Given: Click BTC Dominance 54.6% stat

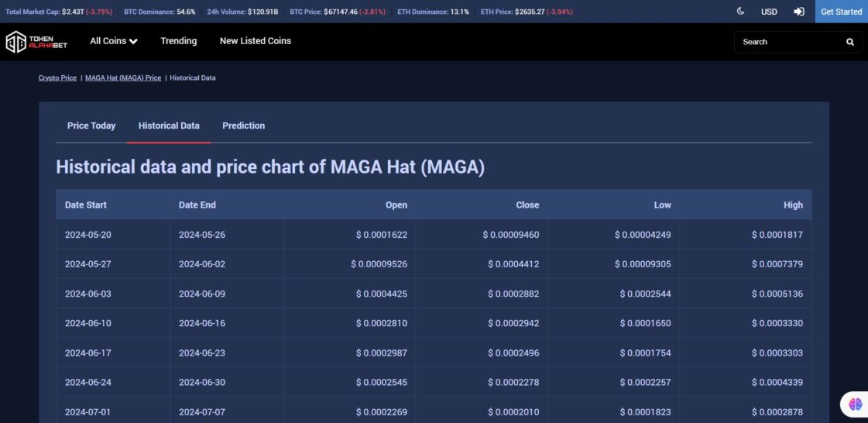Looking at the screenshot, I should point(160,12).
